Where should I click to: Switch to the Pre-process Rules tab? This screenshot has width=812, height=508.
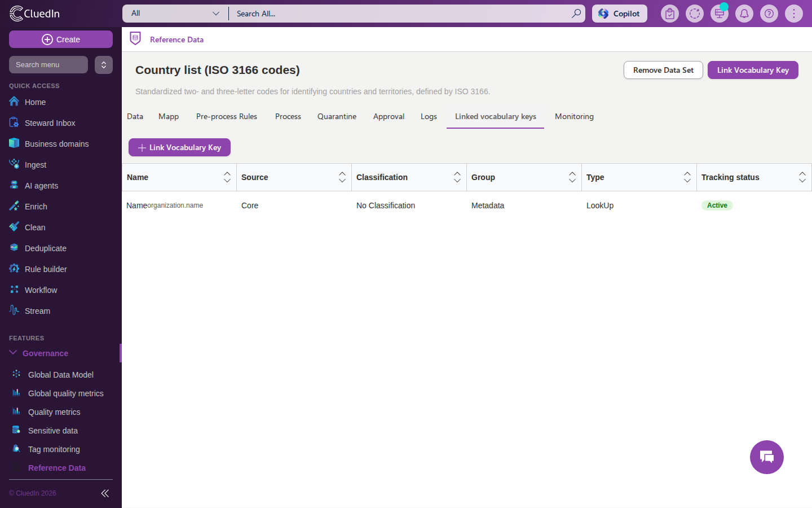227,116
